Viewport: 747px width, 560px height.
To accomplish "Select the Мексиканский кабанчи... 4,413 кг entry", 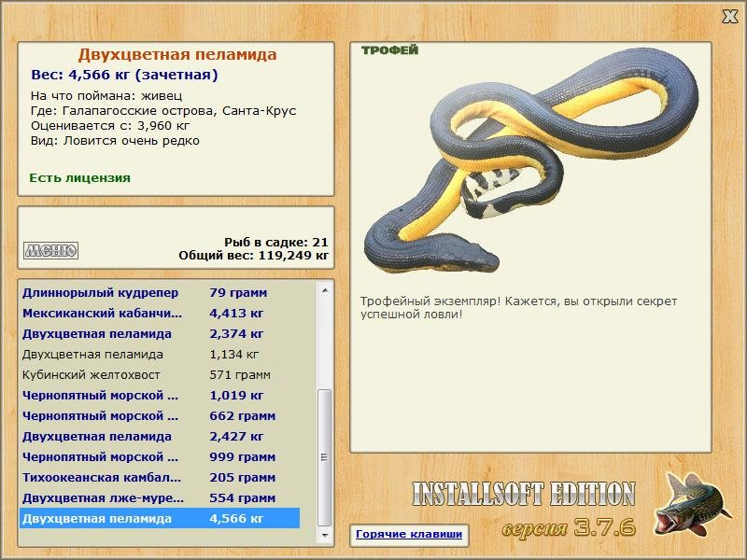I will pos(160,314).
